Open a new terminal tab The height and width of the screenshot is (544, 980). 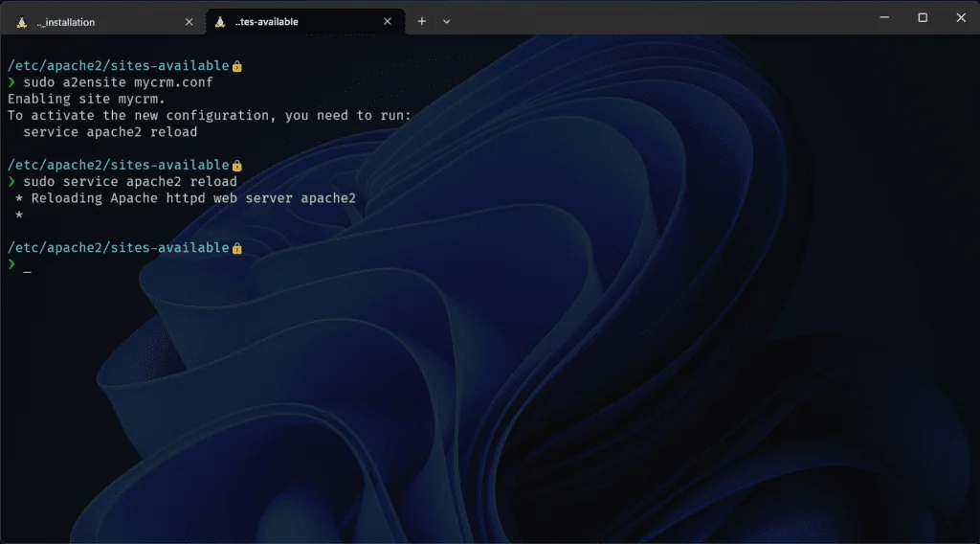[422, 21]
